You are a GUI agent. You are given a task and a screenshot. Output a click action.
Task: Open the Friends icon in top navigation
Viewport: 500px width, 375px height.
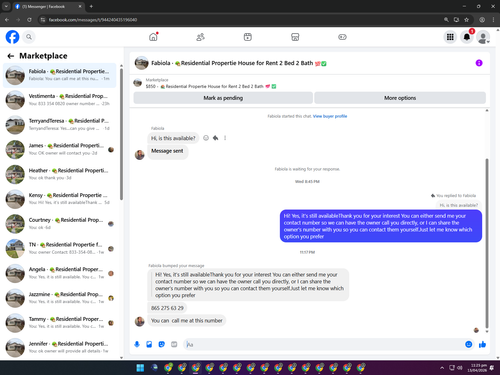[200, 37]
